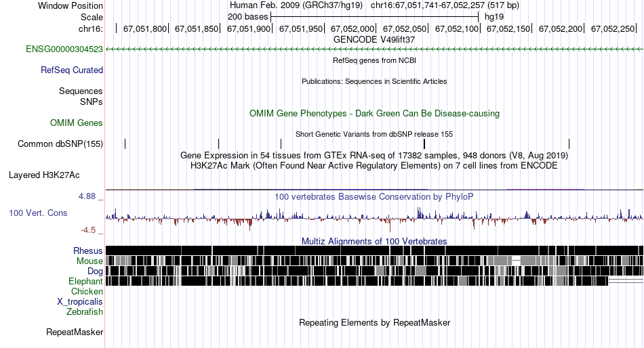Click the 67,051,800 ruler coordinate

click(145, 28)
